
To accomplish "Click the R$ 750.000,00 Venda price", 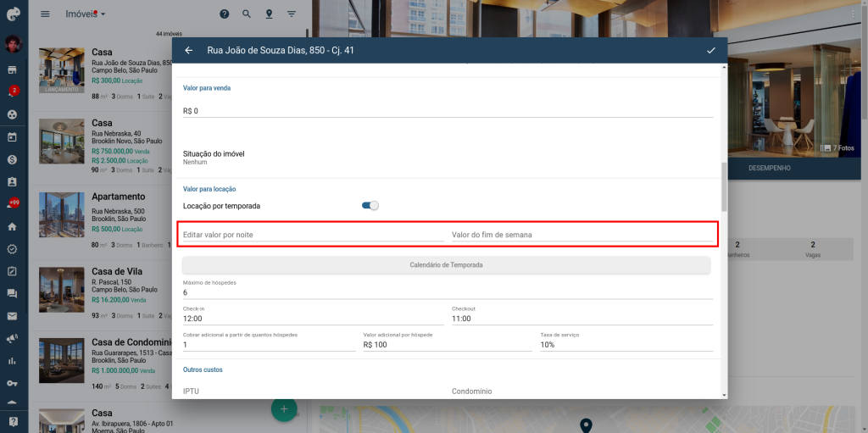I will (x=120, y=151).
